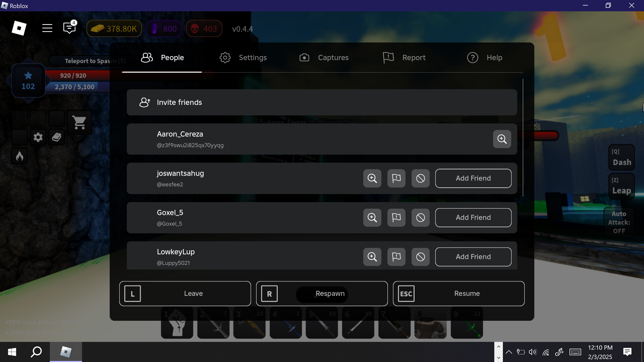Screen dimensions: 644x362
Task: Click the level 102 star badge
Action: tap(28, 81)
